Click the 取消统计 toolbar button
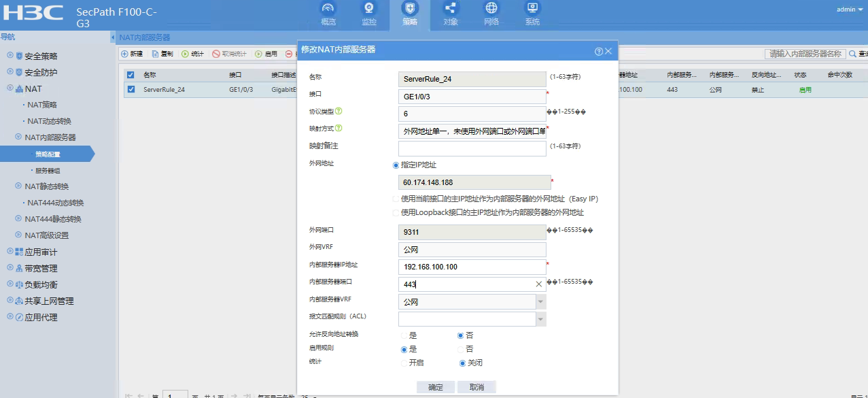Screen dimensions: 868x398 click(x=229, y=54)
